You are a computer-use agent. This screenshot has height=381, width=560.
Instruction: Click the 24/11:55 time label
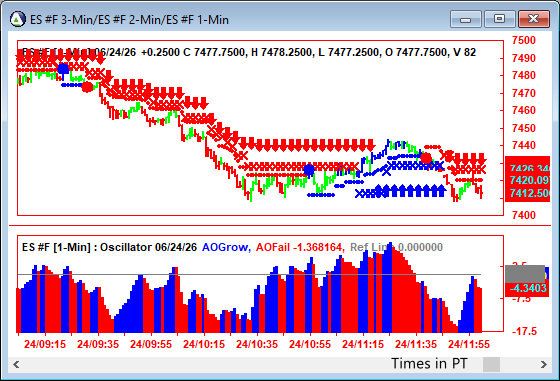(469, 344)
